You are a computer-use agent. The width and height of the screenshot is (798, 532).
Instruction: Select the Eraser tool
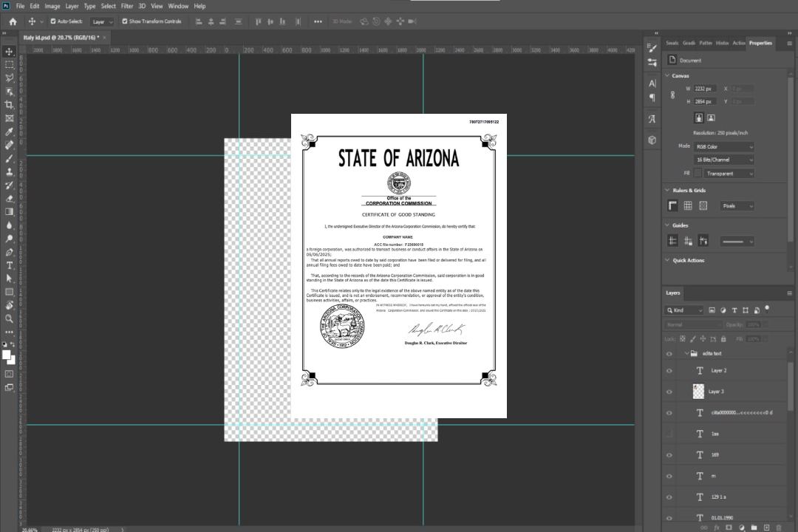9,199
